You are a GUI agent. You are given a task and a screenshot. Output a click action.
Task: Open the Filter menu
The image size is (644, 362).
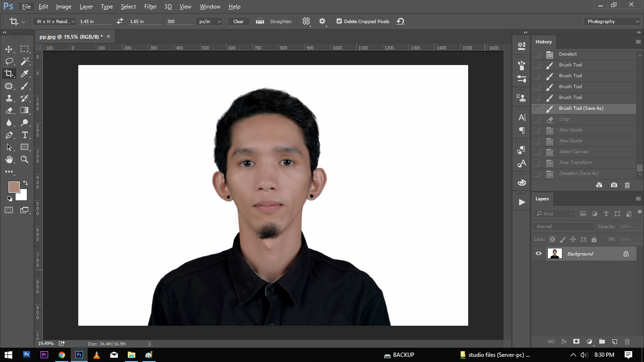click(150, 7)
